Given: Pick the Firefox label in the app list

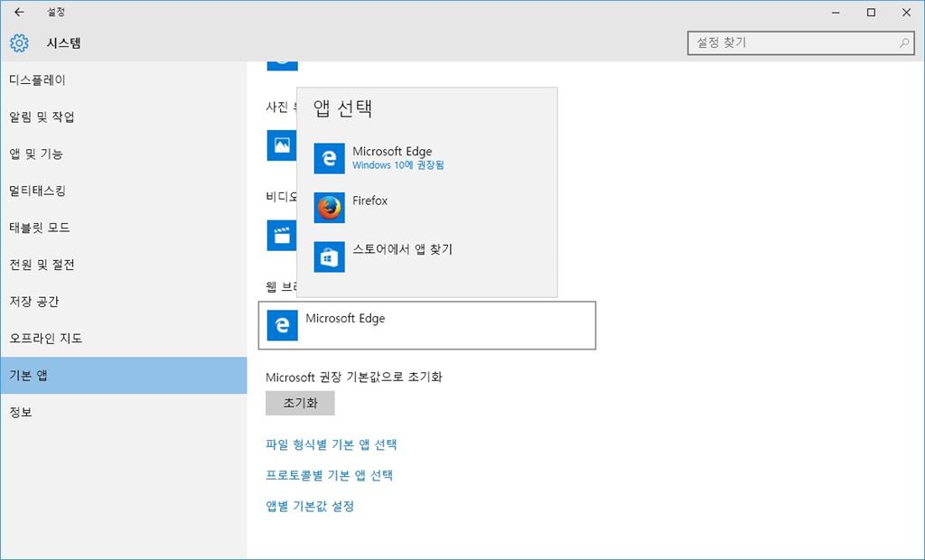Looking at the screenshot, I should pyautogui.click(x=369, y=201).
